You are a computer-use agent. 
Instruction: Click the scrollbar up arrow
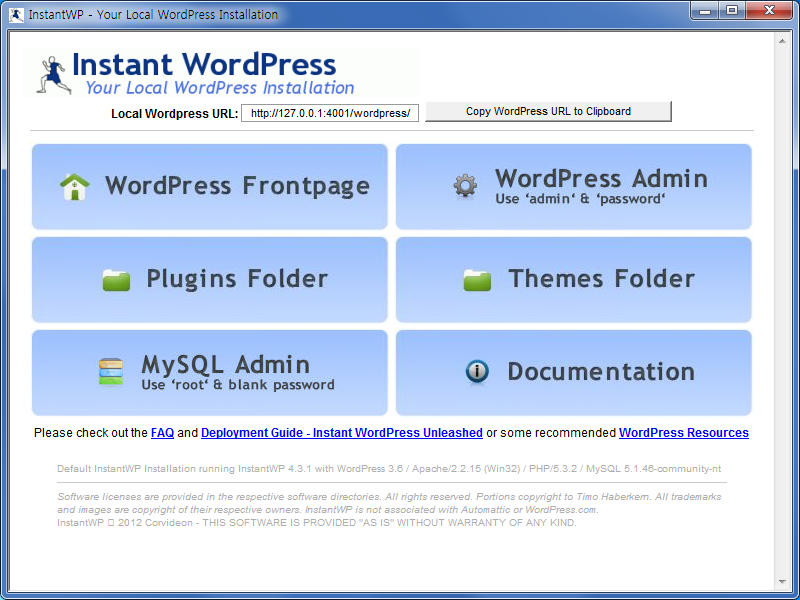pos(782,41)
